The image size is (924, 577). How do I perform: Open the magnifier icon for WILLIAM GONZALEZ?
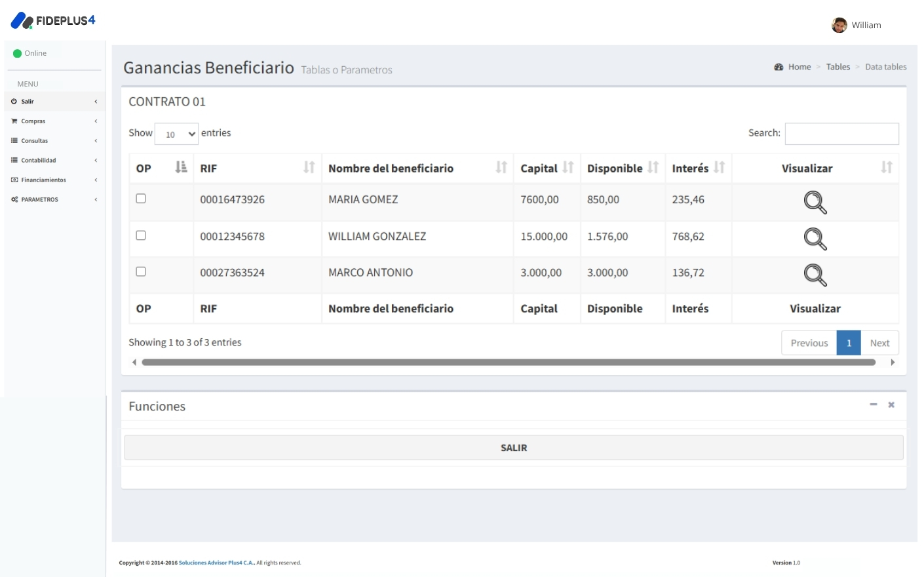[x=815, y=239]
